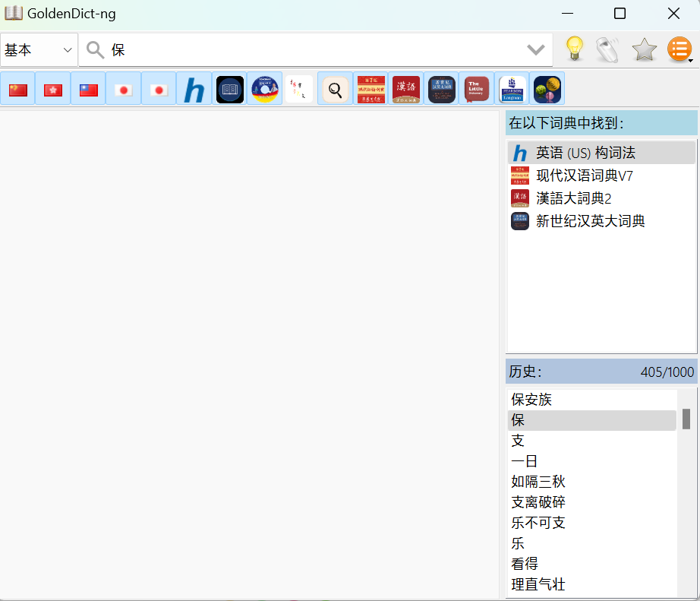Open the 基本 dictionary group dropdown

(39, 49)
